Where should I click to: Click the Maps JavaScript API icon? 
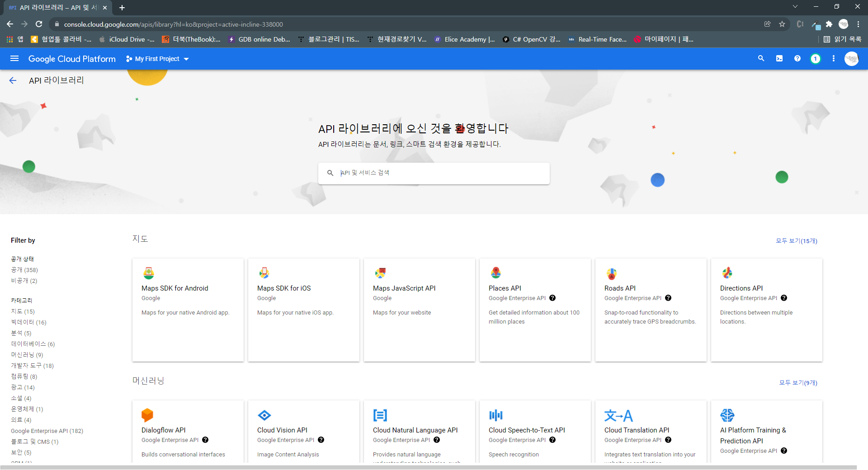[380, 273]
